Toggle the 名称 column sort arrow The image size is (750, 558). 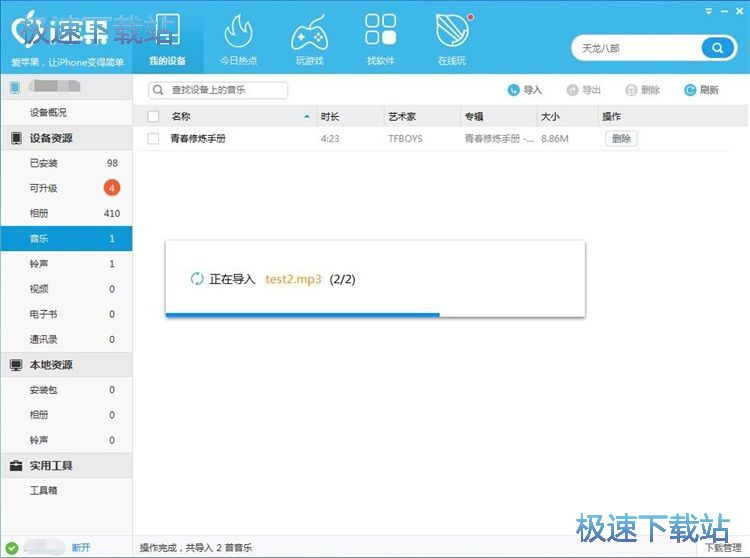click(306, 117)
